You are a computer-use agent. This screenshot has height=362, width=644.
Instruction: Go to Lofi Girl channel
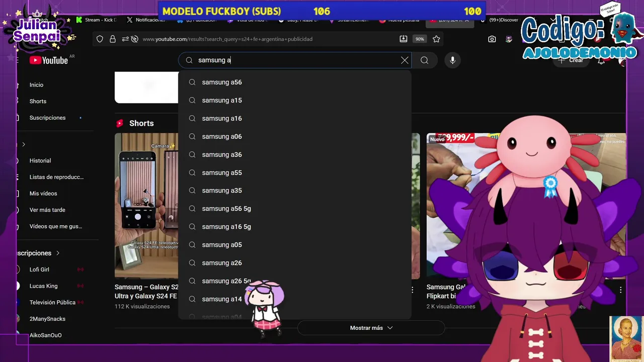(39, 270)
